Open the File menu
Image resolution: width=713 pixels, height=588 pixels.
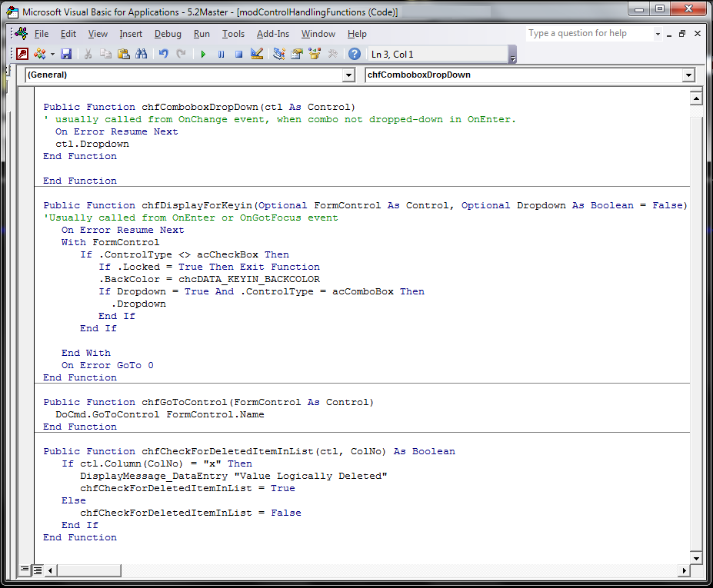click(x=42, y=34)
